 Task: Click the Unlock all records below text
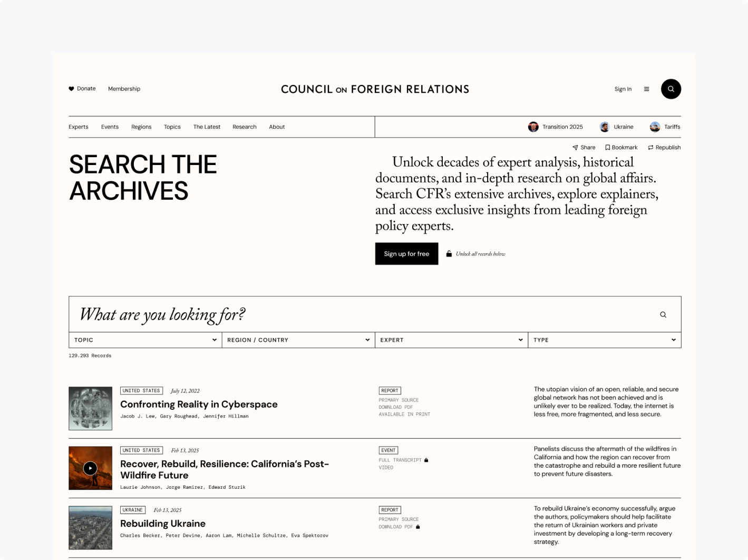tap(480, 254)
